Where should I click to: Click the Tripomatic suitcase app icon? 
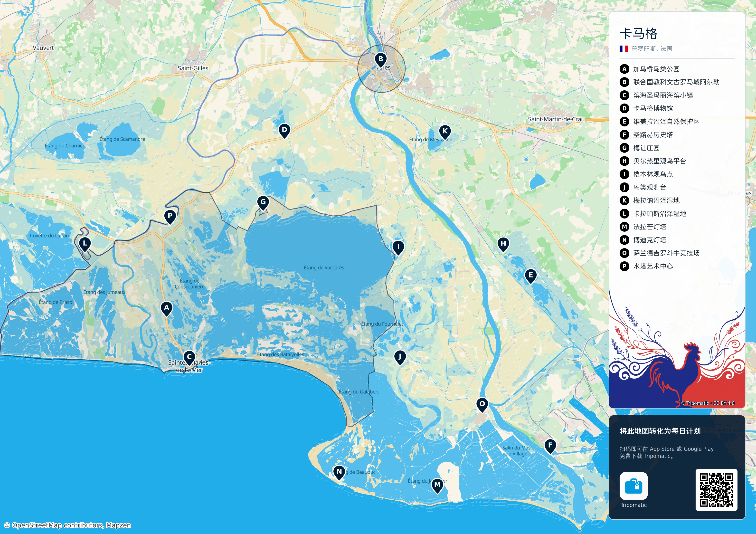coord(633,486)
